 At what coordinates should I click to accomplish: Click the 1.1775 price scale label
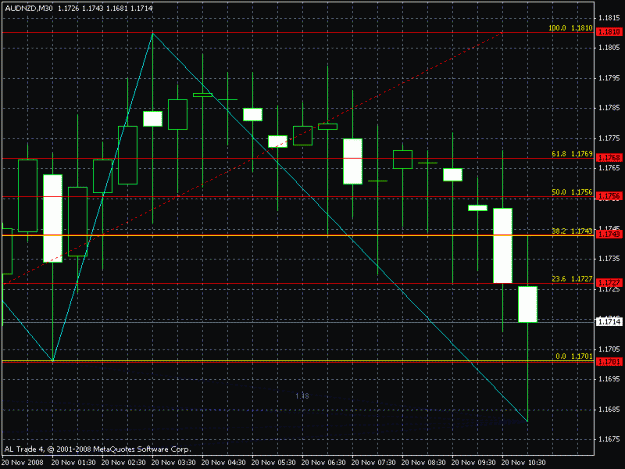[x=609, y=138]
